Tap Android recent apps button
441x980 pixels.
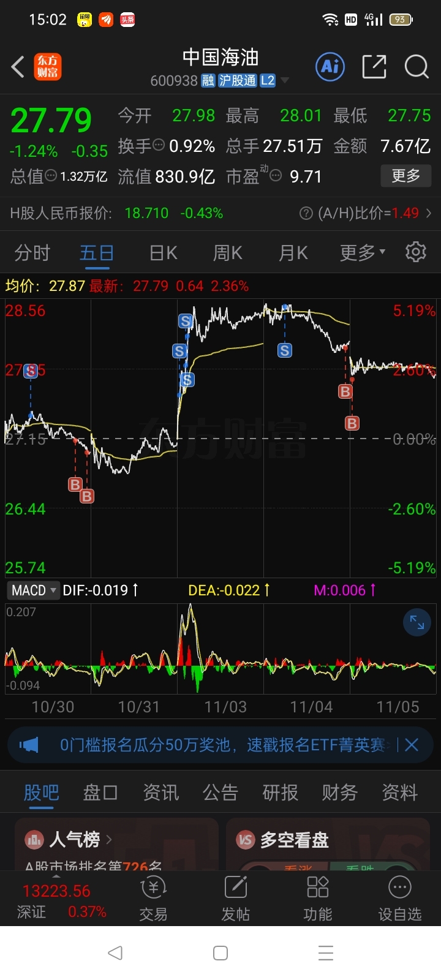point(326,953)
